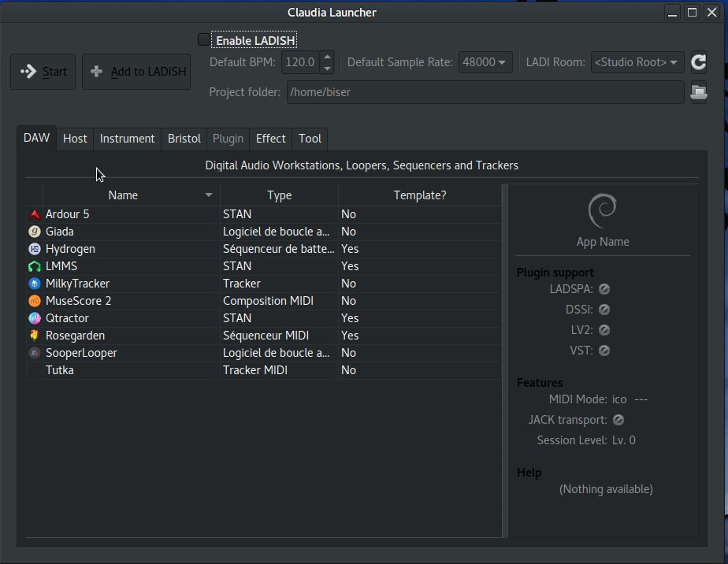Open the project folder browse icon

pyautogui.click(x=699, y=92)
